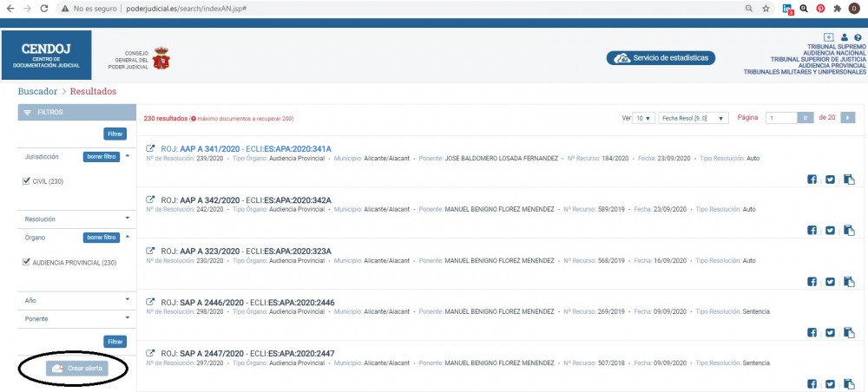This screenshot has width=868, height=392.
Task: Expand the Ponente filter section
Action: (128, 318)
